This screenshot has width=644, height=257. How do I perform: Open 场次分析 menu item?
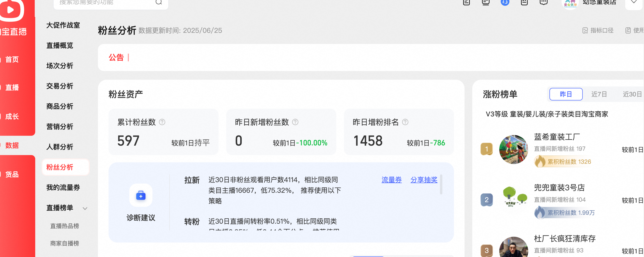click(60, 66)
